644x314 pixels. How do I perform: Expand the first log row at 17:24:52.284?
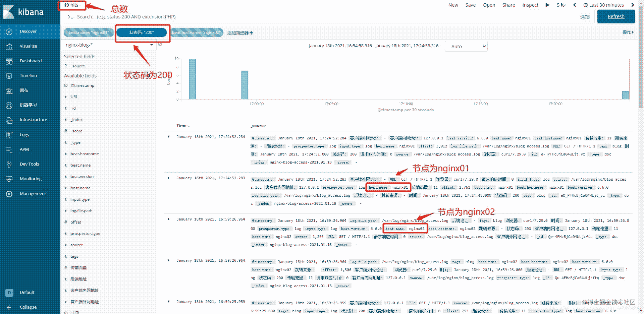coord(169,137)
